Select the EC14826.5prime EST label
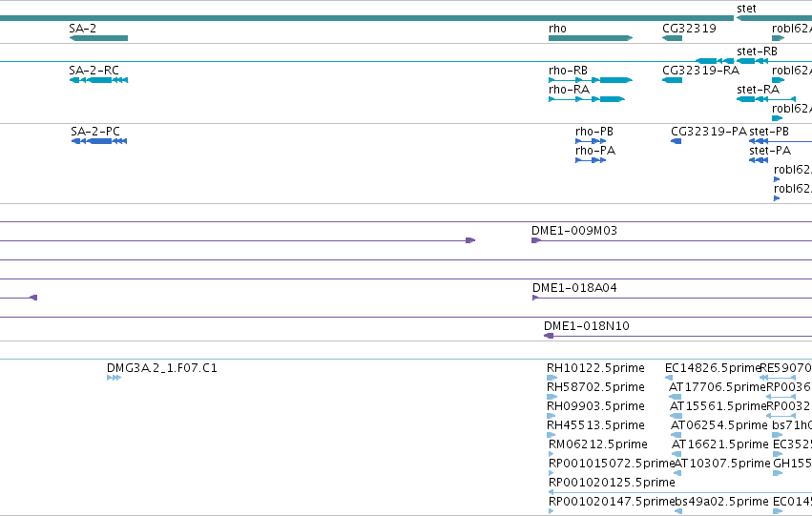Image resolution: width=812 pixels, height=516 pixels. 713,368
